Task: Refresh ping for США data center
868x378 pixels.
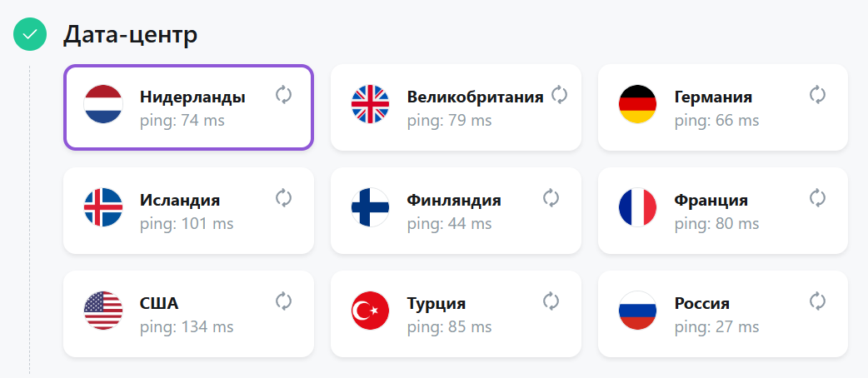Action: [283, 301]
